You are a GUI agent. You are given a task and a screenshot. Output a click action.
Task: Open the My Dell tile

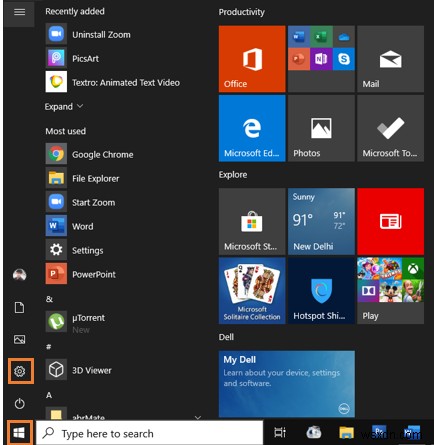coord(287,384)
